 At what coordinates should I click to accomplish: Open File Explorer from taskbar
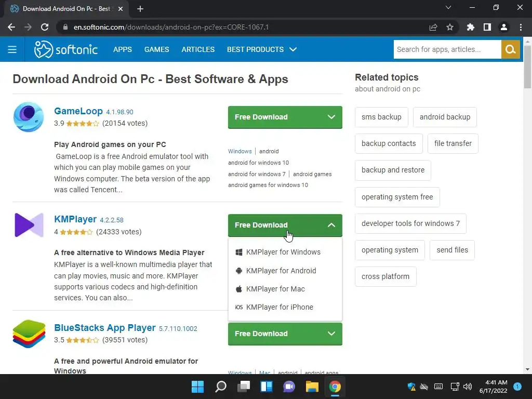pyautogui.click(x=312, y=387)
